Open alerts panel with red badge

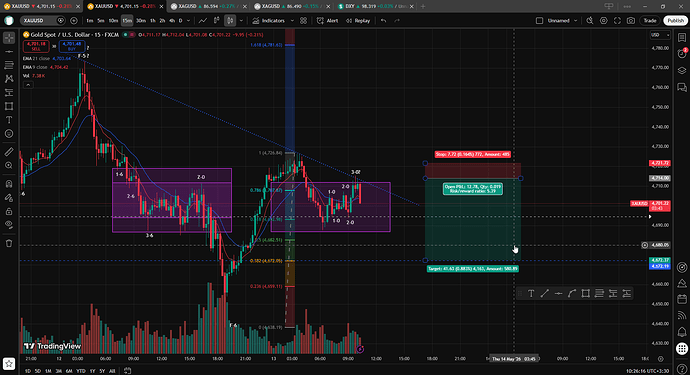tap(682, 54)
